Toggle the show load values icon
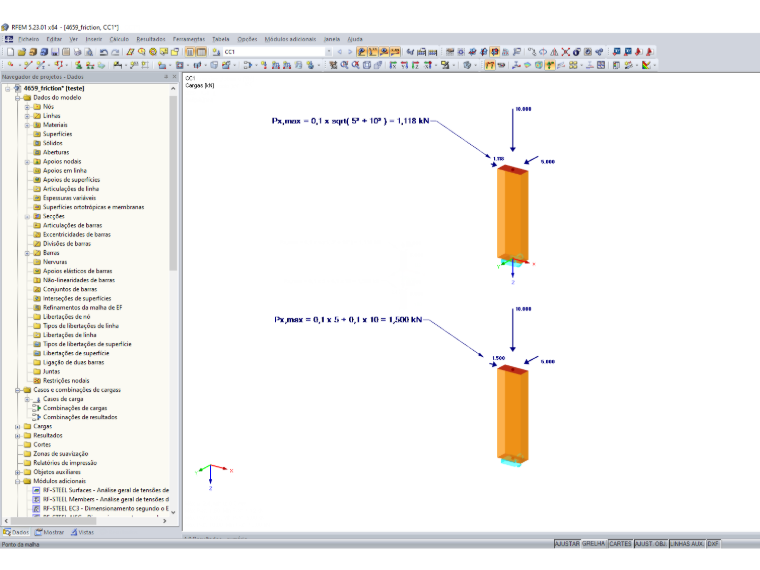 coord(373,52)
